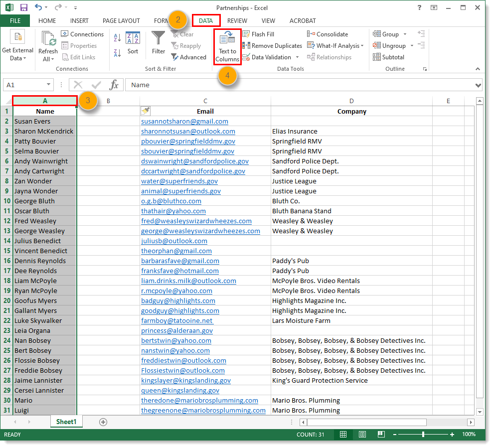
Task: Click the Ungroup outline button
Action: tap(389, 46)
